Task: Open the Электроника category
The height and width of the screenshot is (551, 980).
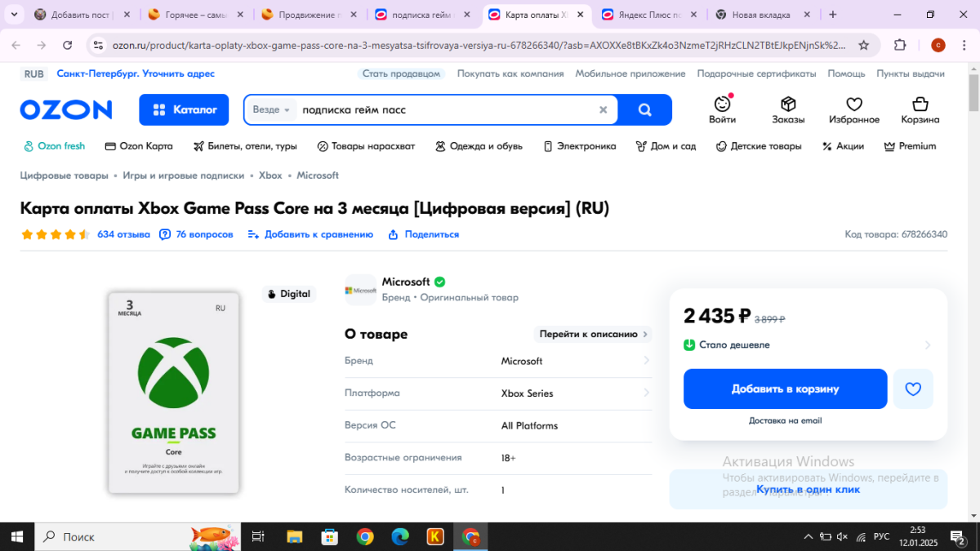Action: point(579,146)
